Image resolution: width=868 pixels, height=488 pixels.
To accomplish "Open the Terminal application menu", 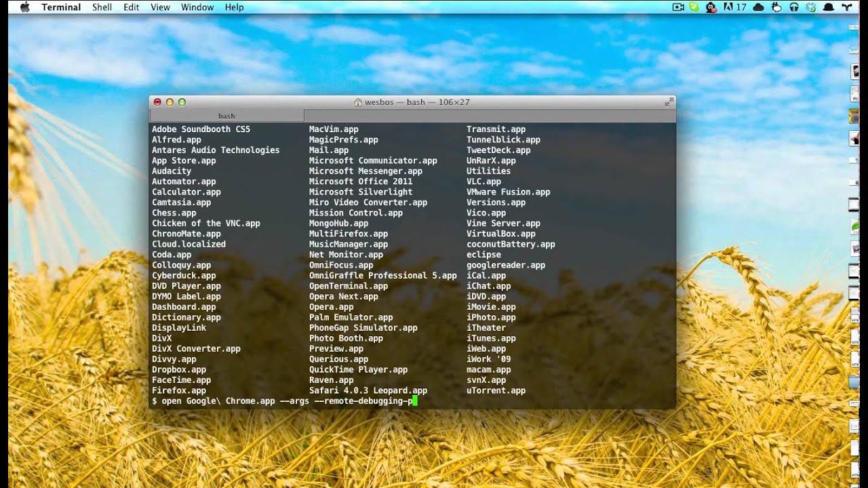I will [x=61, y=7].
